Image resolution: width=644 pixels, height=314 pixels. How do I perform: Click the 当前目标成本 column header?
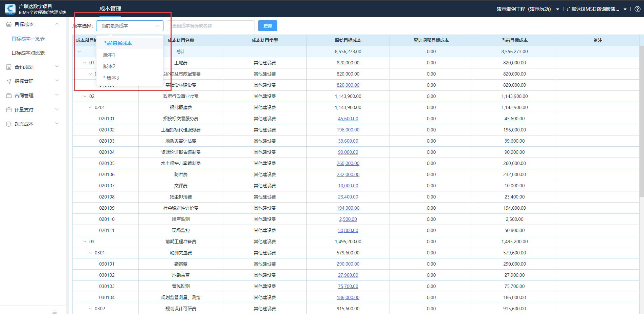(514, 40)
